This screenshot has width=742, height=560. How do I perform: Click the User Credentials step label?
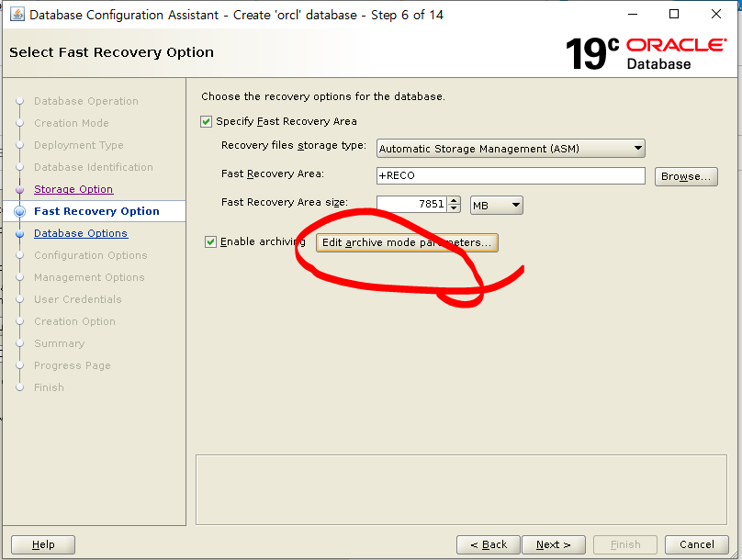pos(78,299)
